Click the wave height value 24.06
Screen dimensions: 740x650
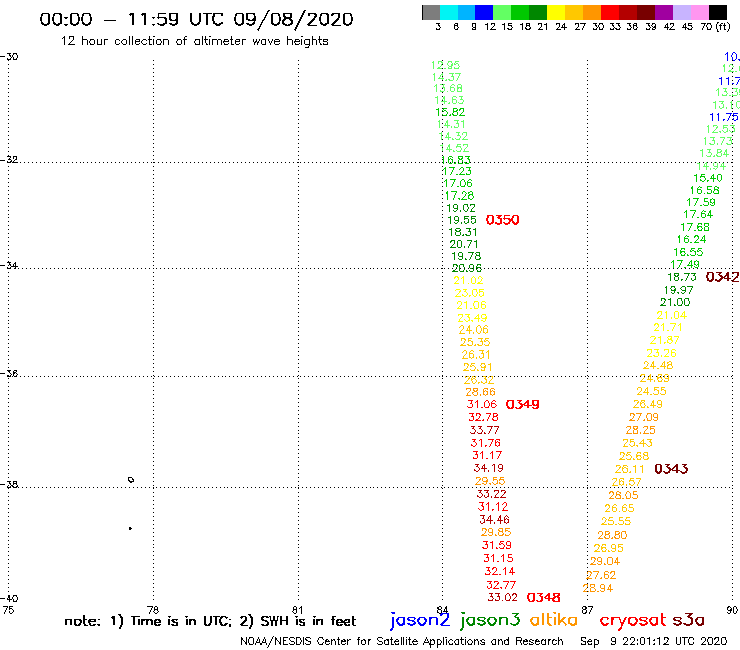click(x=474, y=329)
